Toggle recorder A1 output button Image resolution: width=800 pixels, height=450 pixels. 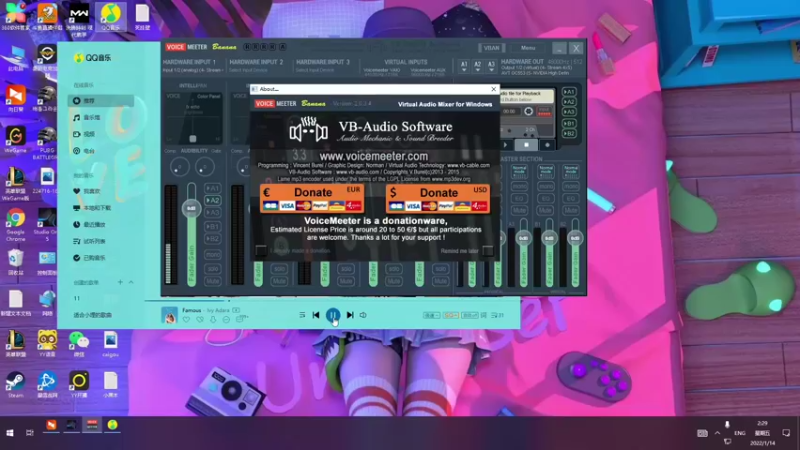pyautogui.click(x=569, y=92)
